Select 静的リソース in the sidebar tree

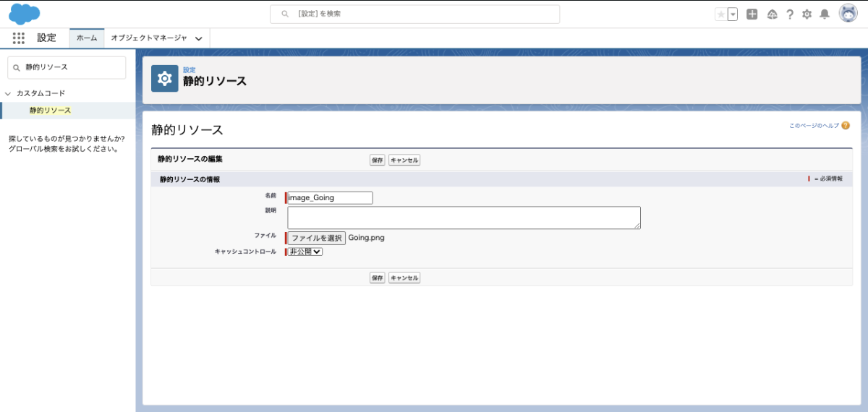[50, 111]
